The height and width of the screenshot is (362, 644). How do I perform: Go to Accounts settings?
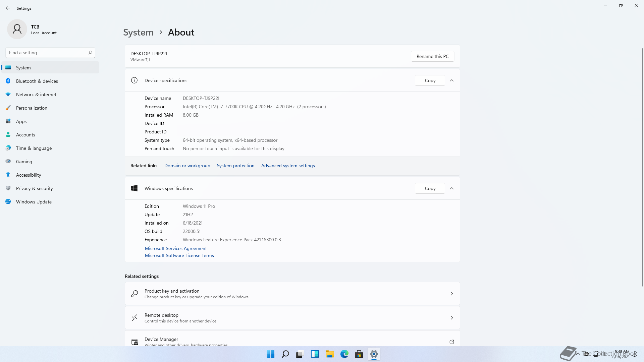pos(50,135)
